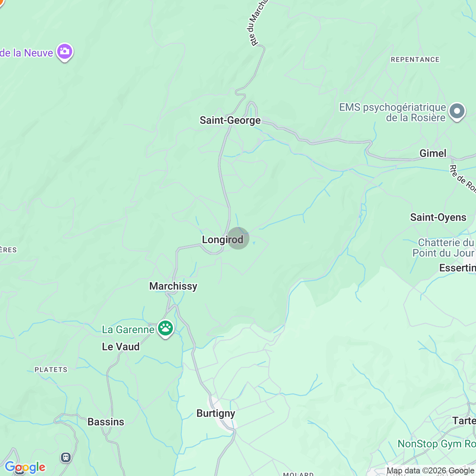The image size is (476, 476).
Task: Click the purple camera icon near Neuve
Action: click(65, 52)
